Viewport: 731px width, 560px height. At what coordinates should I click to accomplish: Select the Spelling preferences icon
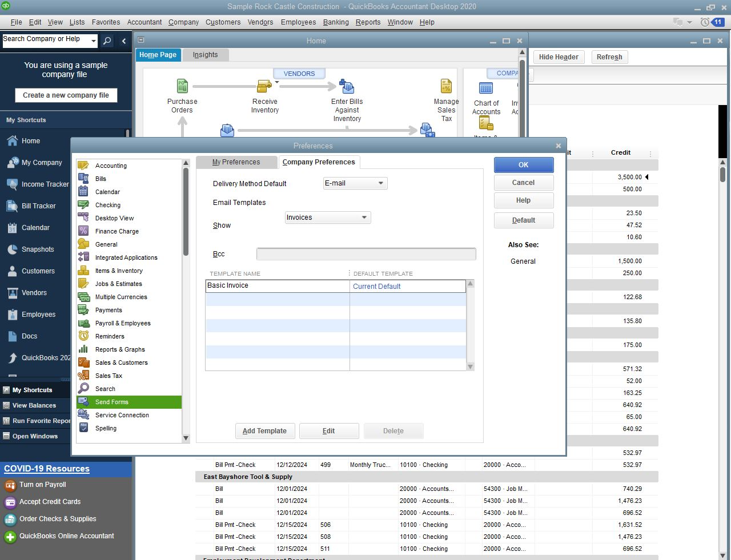pos(83,428)
